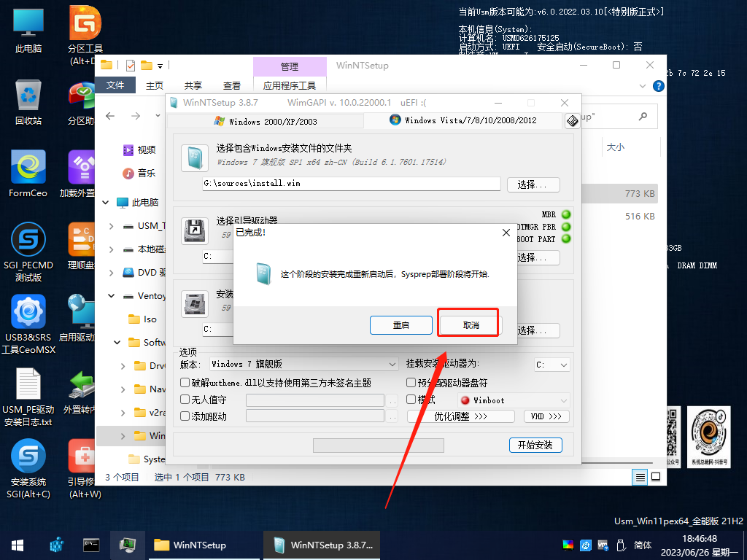Viewport: 747px width, 560px height.
Task: Switch to the Windows 2000/XP/2003 tab
Action: coord(266,122)
